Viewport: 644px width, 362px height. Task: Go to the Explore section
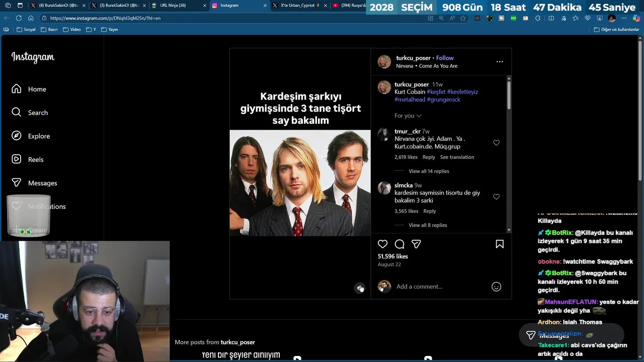(x=31, y=136)
